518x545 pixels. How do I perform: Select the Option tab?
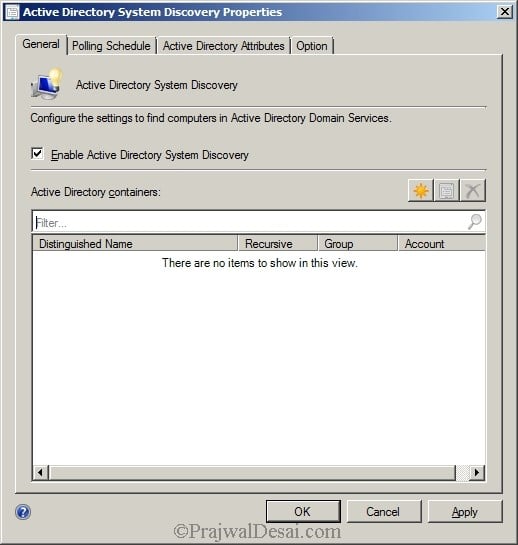click(x=312, y=46)
